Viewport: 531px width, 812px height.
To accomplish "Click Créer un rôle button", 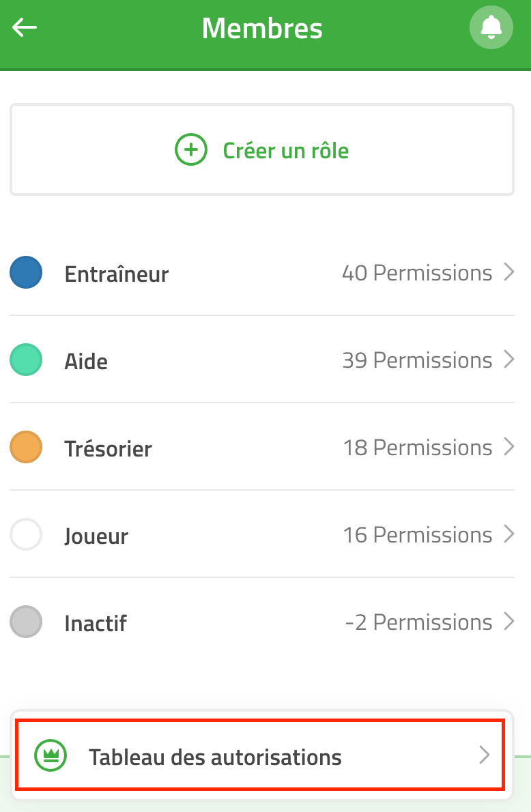I will (x=262, y=150).
